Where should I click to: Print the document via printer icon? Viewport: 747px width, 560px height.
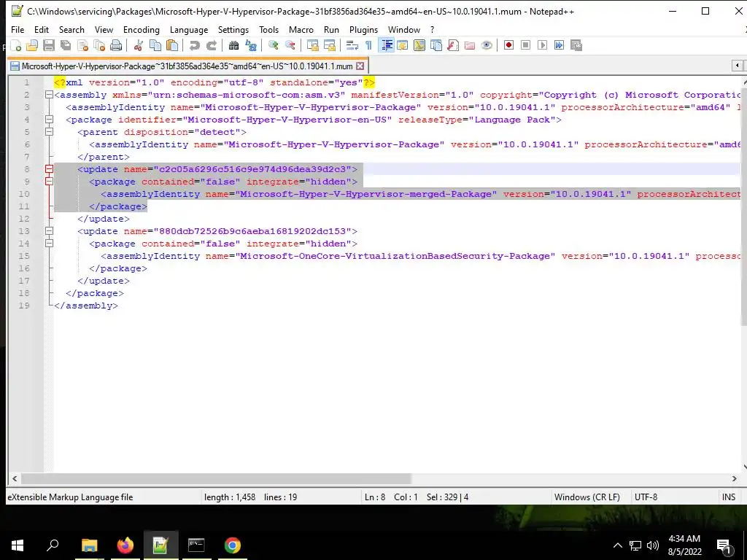click(116, 45)
